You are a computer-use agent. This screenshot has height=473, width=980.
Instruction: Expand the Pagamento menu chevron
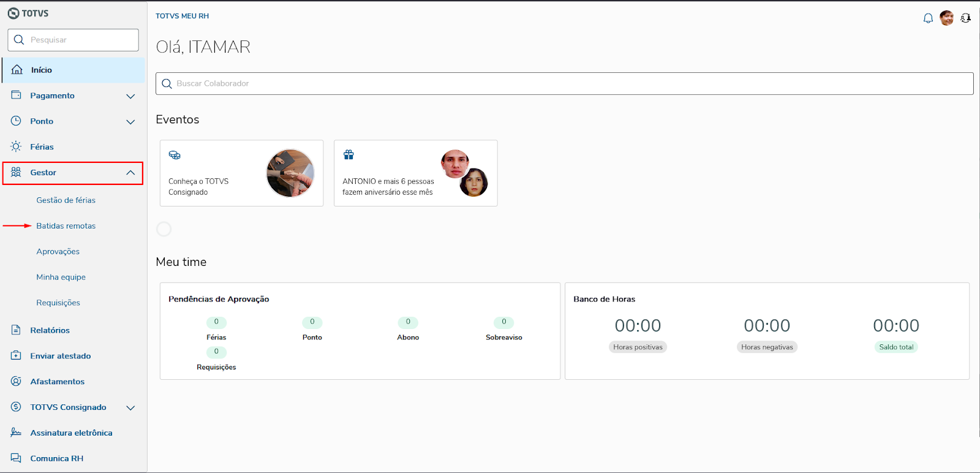(x=130, y=96)
